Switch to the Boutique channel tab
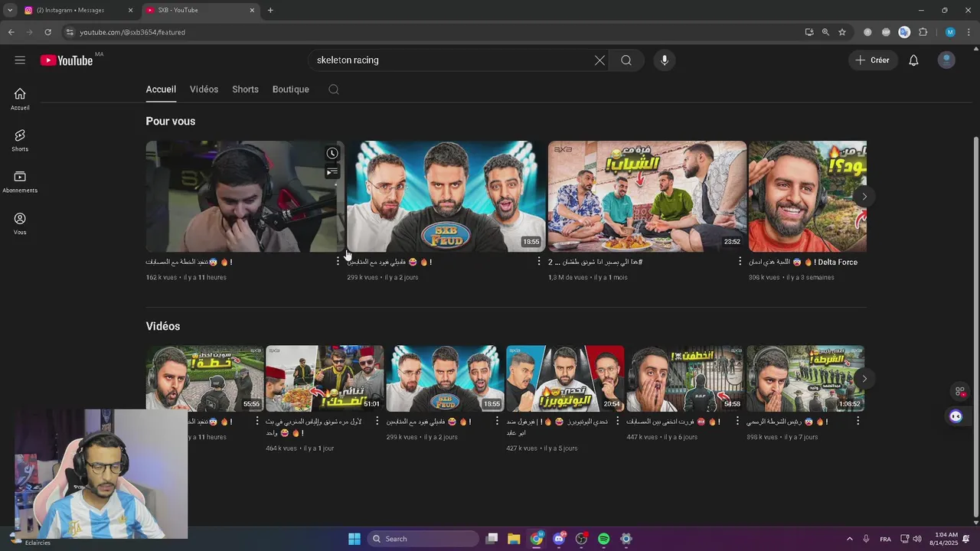 tap(291, 90)
